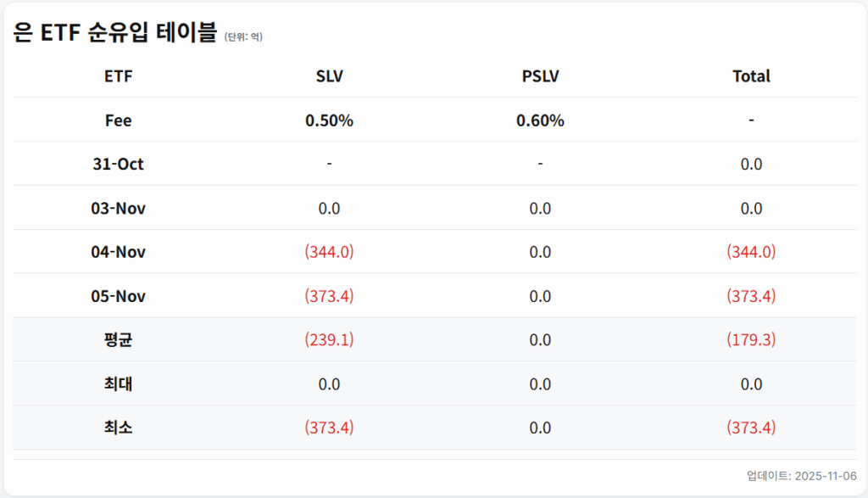The height and width of the screenshot is (498, 868).
Task: Click the Total average value (179.3)
Action: [x=751, y=340]
